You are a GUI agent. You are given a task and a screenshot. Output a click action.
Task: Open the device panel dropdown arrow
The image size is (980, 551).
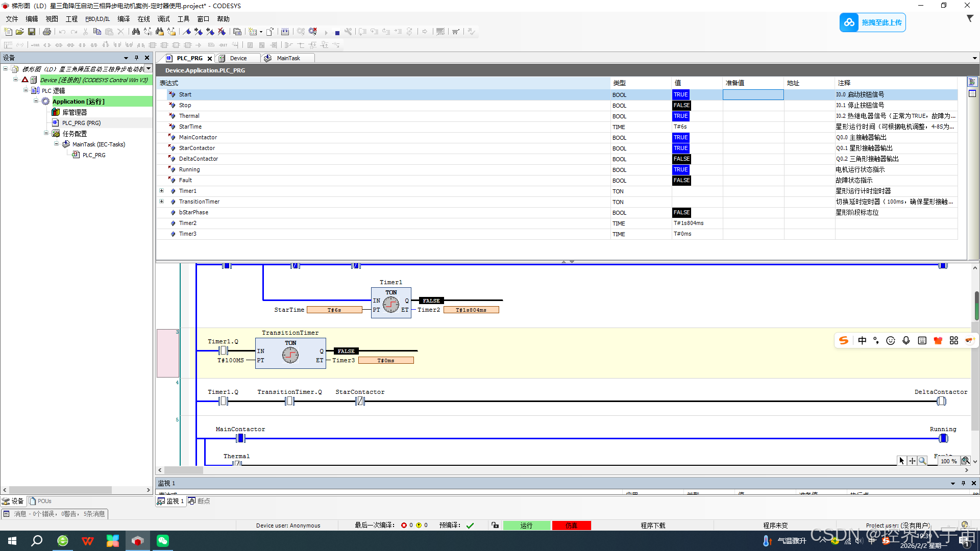point(126,58)
